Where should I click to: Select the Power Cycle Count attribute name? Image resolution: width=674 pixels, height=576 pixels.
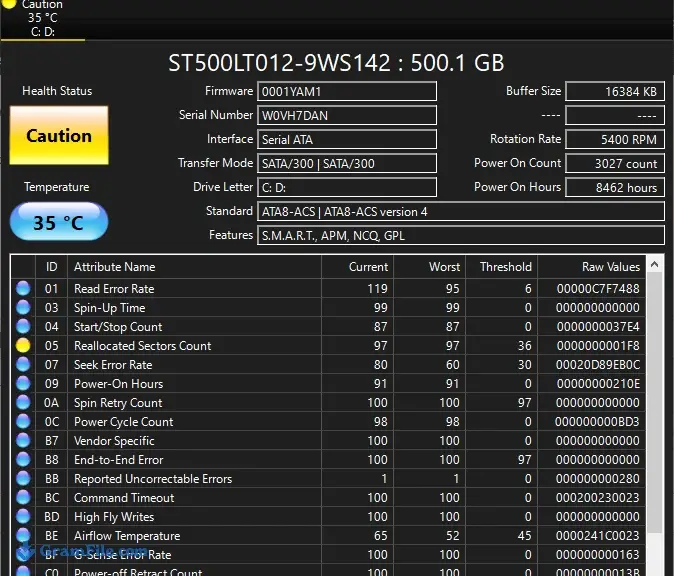pyautogui.click(x=123, y=422)
